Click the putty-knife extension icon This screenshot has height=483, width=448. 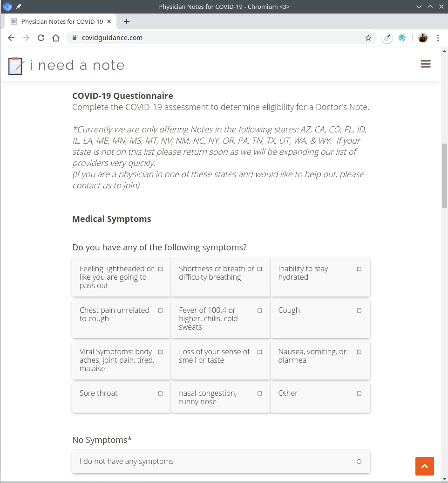(x=387, y=38)
